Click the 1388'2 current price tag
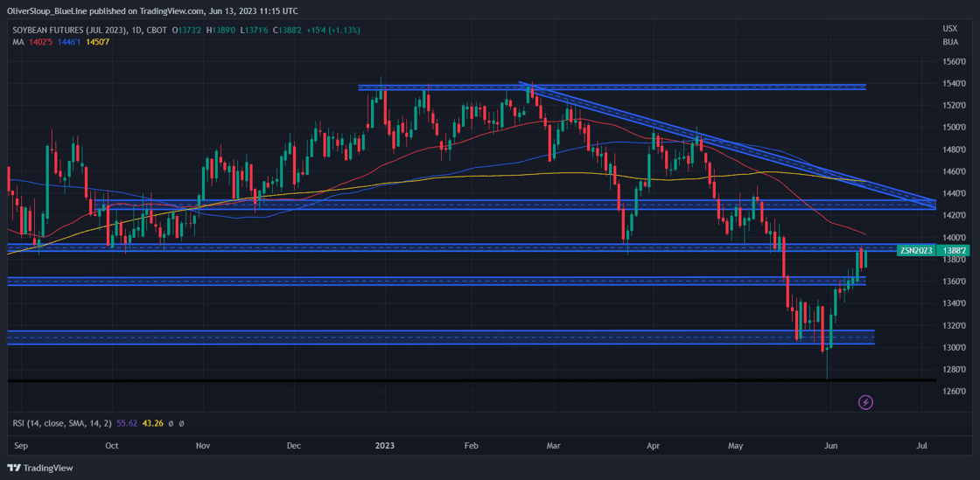 click(955, 250)
